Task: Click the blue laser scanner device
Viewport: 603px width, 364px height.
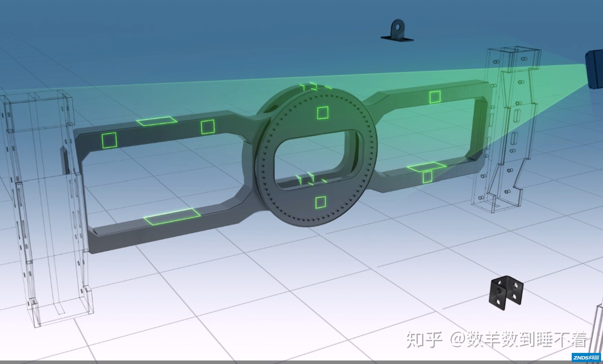Action: tap(595, 69)
